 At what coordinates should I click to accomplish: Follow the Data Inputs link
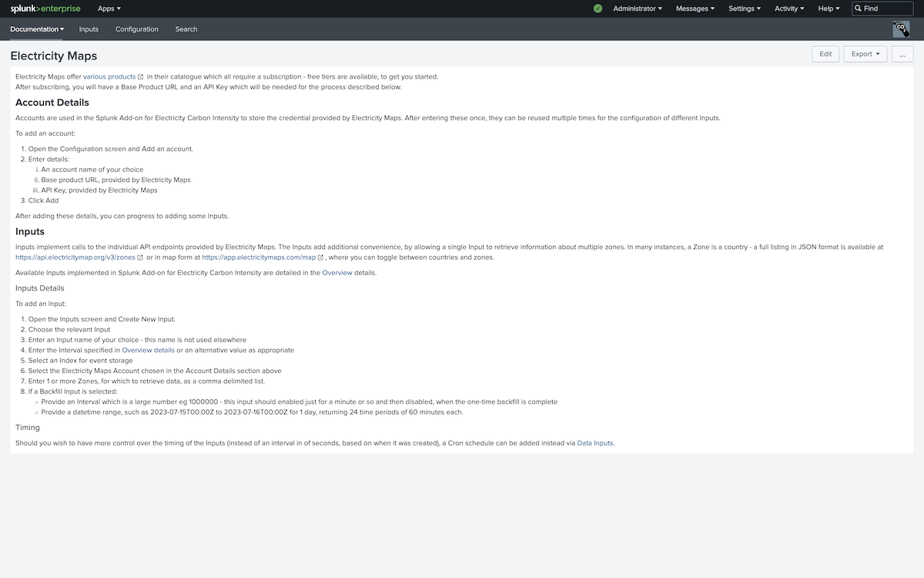[595, 443]
